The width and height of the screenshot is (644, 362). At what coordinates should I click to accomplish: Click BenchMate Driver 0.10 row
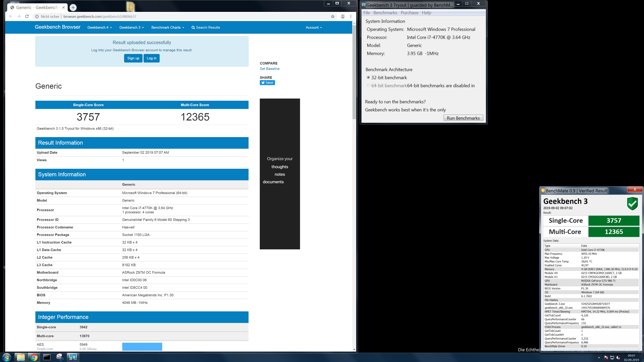(x=591, y=347)
